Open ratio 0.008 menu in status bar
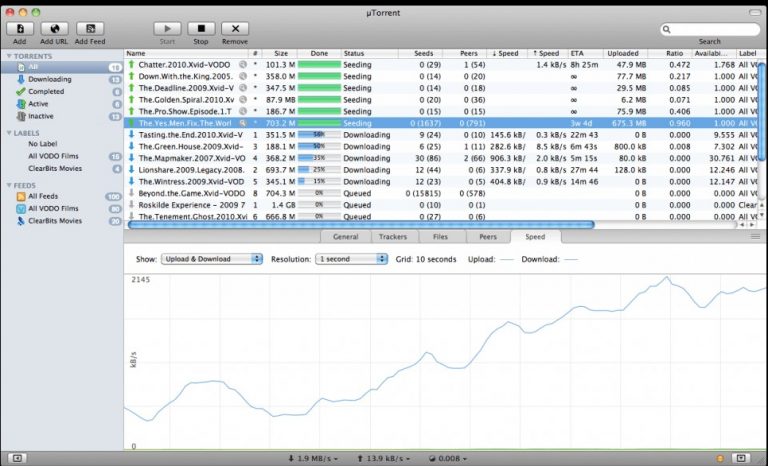This screenshot has width=768, height=466. click(x=447, y=459)
